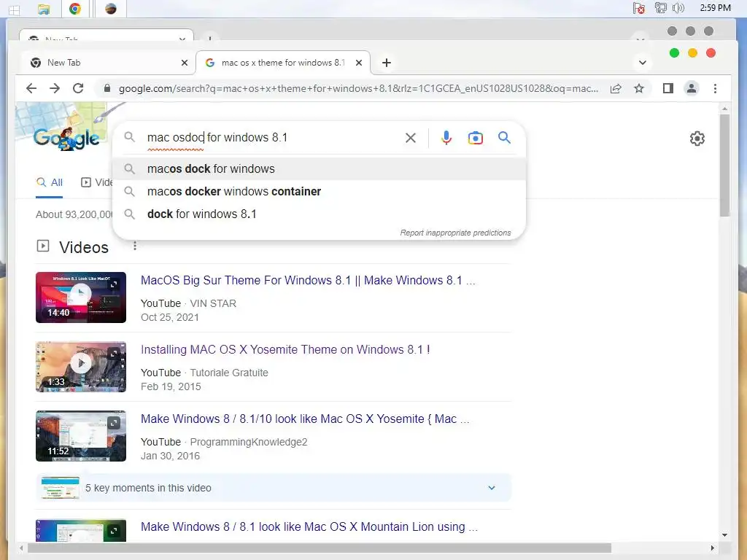
Task: Open a new tab with plus button
Action: click(387, 63)
